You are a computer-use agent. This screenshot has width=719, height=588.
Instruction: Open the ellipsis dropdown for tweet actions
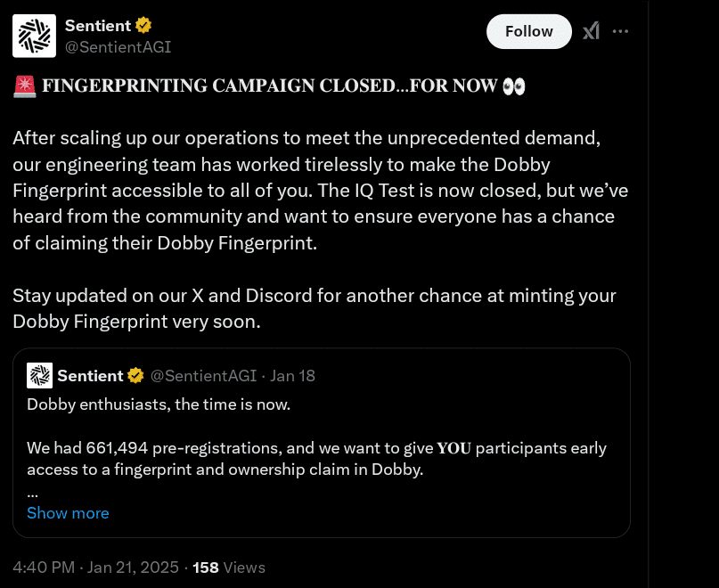pyautogui.click(x=621, y=31)
